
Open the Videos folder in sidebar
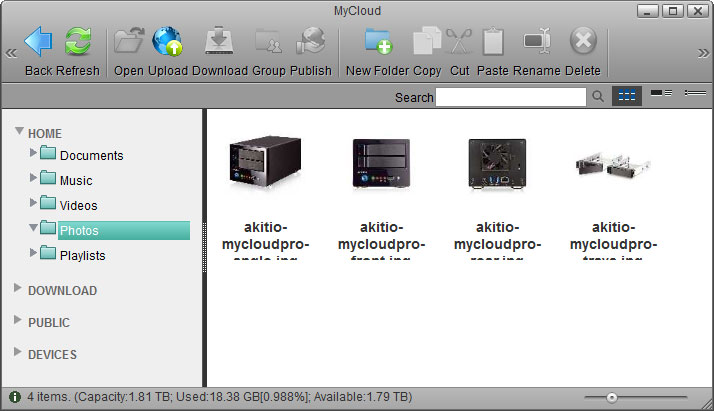pyautogui.click(x=78, y=206)
